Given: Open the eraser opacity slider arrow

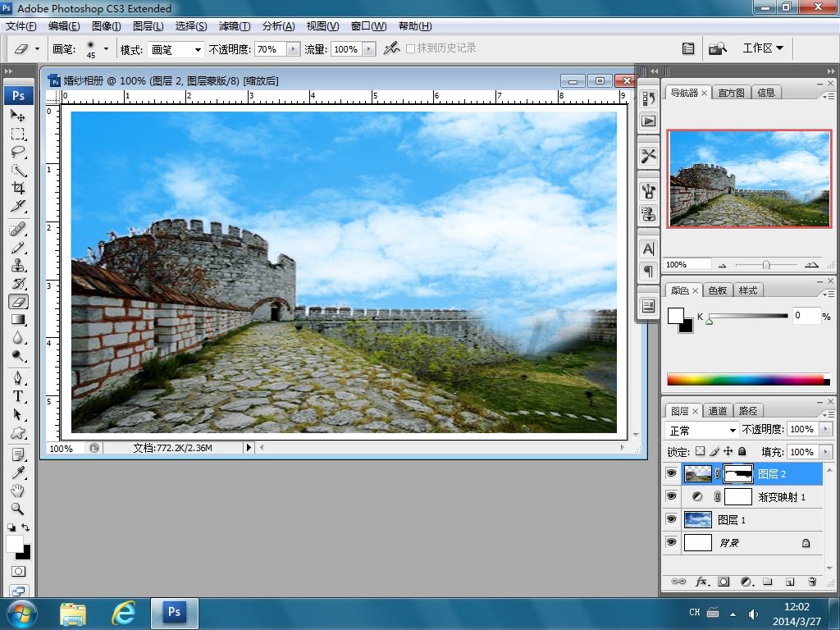Looking at the screenshot, I should click(x=293, y=49).
